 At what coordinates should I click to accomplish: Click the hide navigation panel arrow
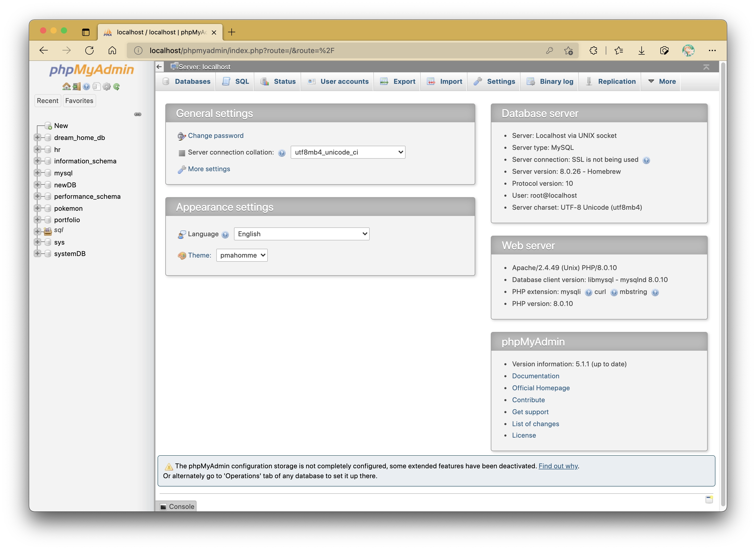pyautogui.click(x=159, y=67)
